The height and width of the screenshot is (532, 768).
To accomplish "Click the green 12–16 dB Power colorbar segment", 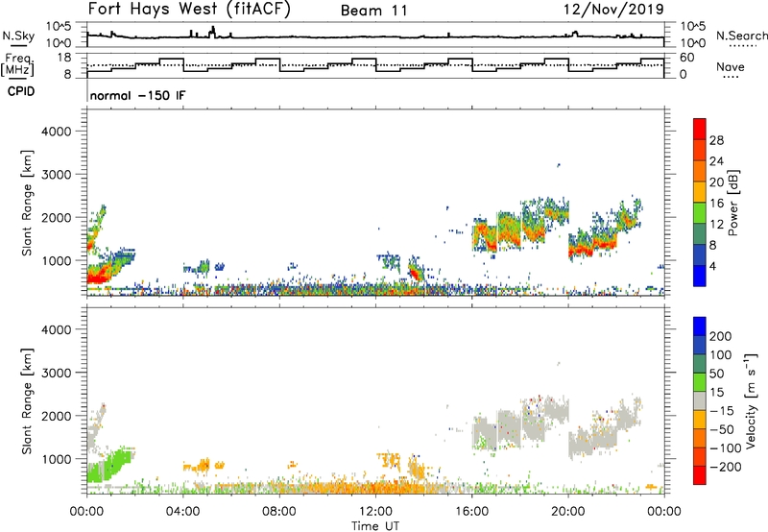I will point(700,212).
